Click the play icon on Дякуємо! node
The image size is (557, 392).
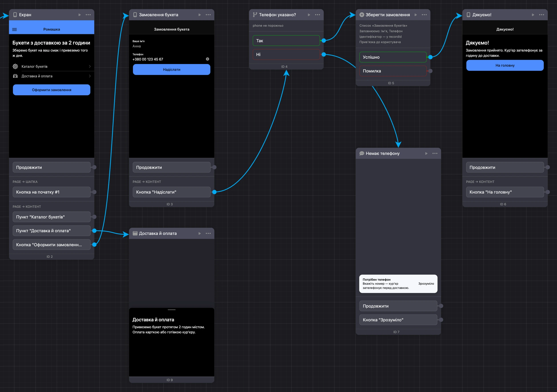pos(533,15)
